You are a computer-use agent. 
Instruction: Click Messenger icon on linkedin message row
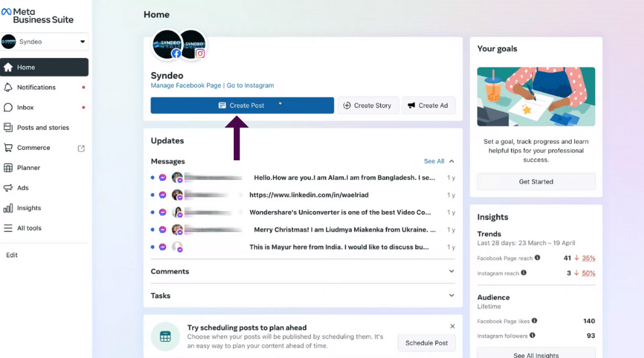[x=163, y=195]
